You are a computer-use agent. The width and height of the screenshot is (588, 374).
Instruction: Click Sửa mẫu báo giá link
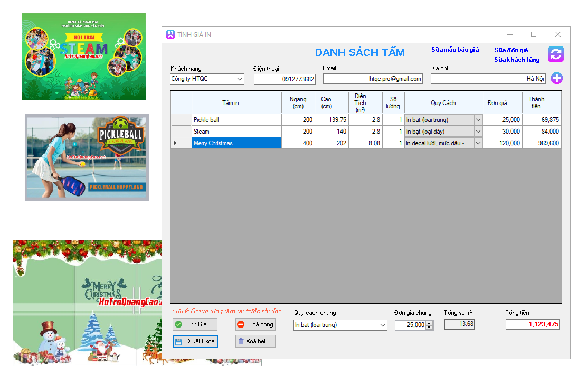click(454, 50)
